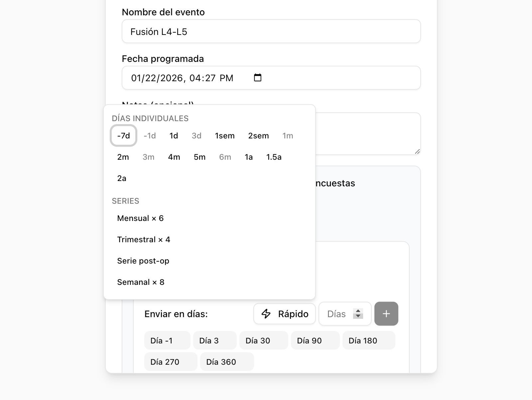Click the up arrow on the Días stepper

point(359,310)
